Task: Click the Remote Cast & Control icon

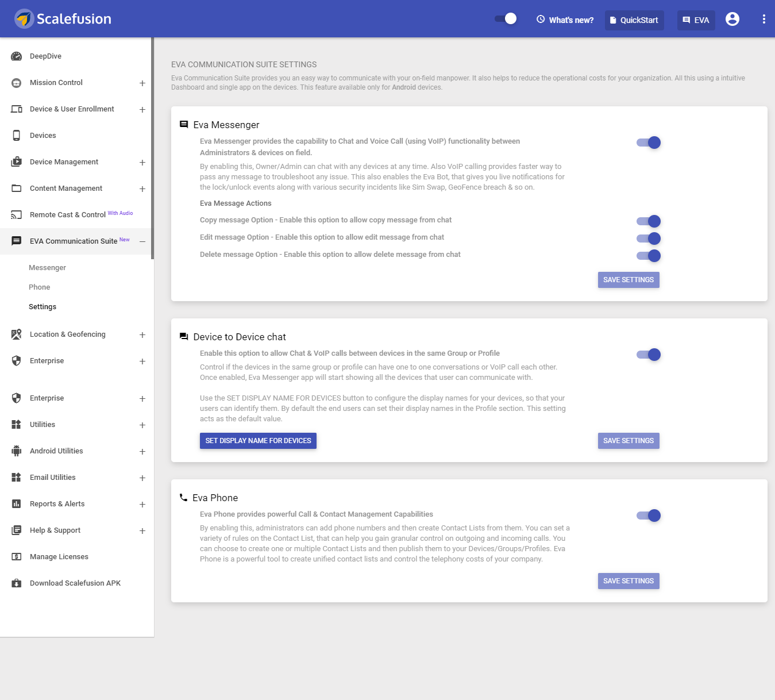Action: [x=17, y=215]
